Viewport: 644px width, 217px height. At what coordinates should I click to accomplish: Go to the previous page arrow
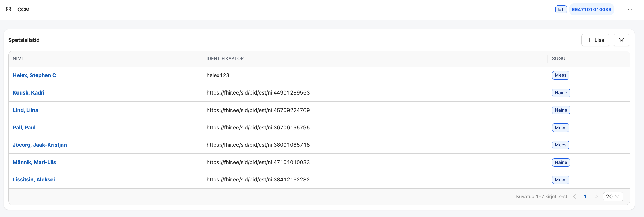click(x=575, y=197)
